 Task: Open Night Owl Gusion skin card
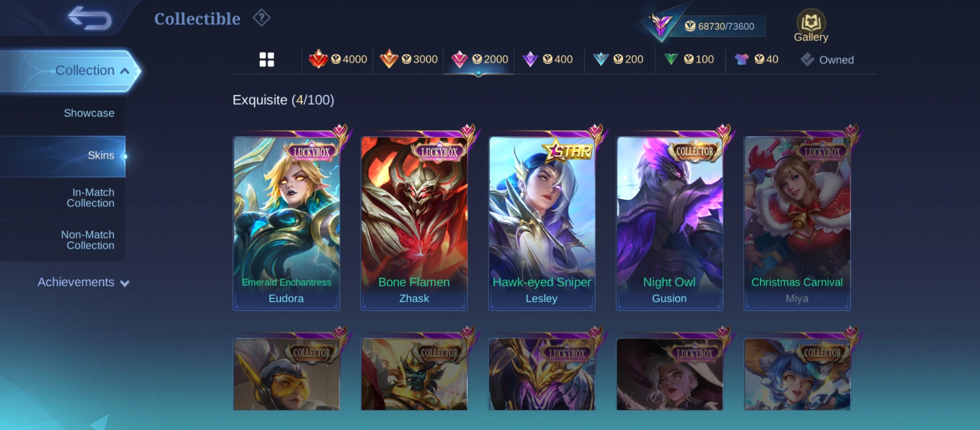pyautogui.click(x=669, y=223)
